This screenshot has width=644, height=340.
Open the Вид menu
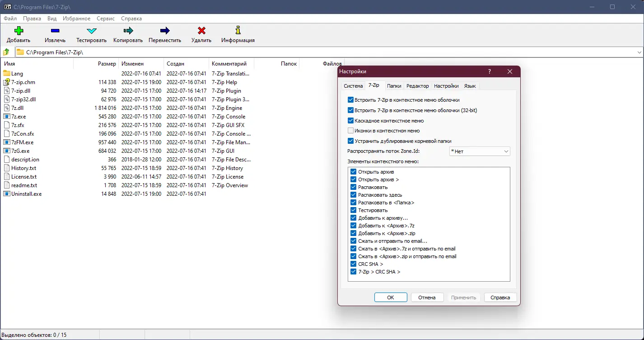tap(52, 19)
